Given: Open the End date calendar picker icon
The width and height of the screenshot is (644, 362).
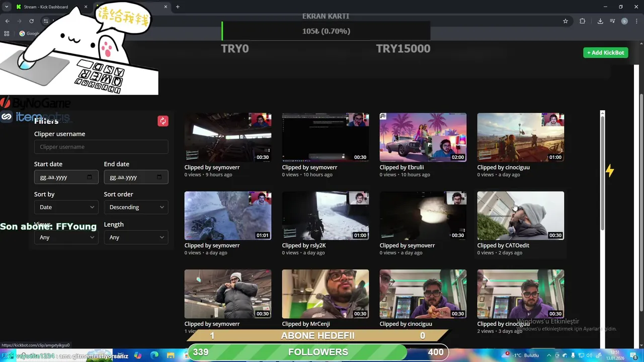Looking at the screenshot, I should click(159, 177).
